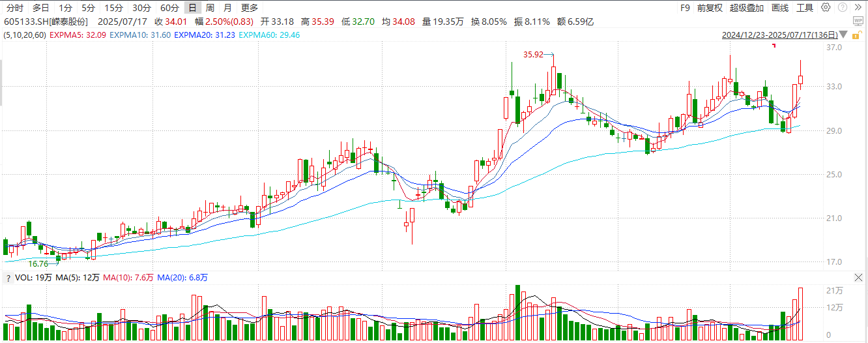Image resolution: width=868 pixels, height=343 pixels.
Task: Open the 更多 more periods menu
Action: pos(249,8)
